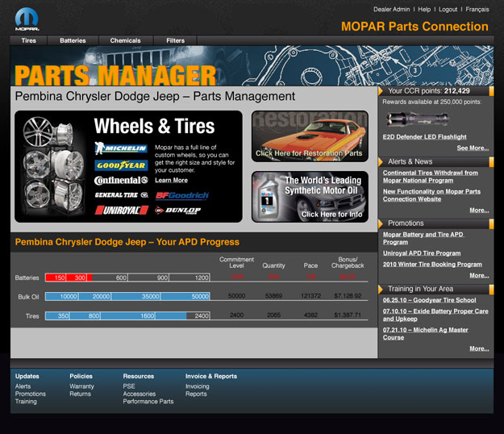Click the Parts Manager banner heading
The width and height of the screenshot is (504, 434).
click(x=115, y=76)
